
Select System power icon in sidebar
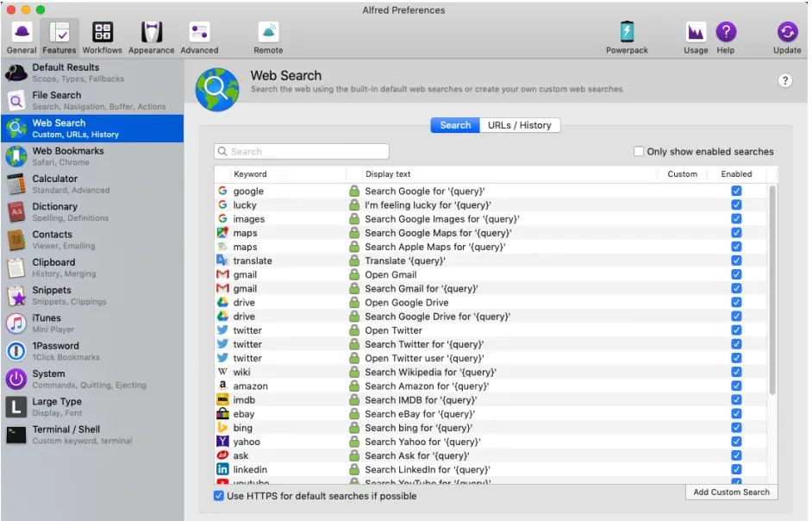16,380
